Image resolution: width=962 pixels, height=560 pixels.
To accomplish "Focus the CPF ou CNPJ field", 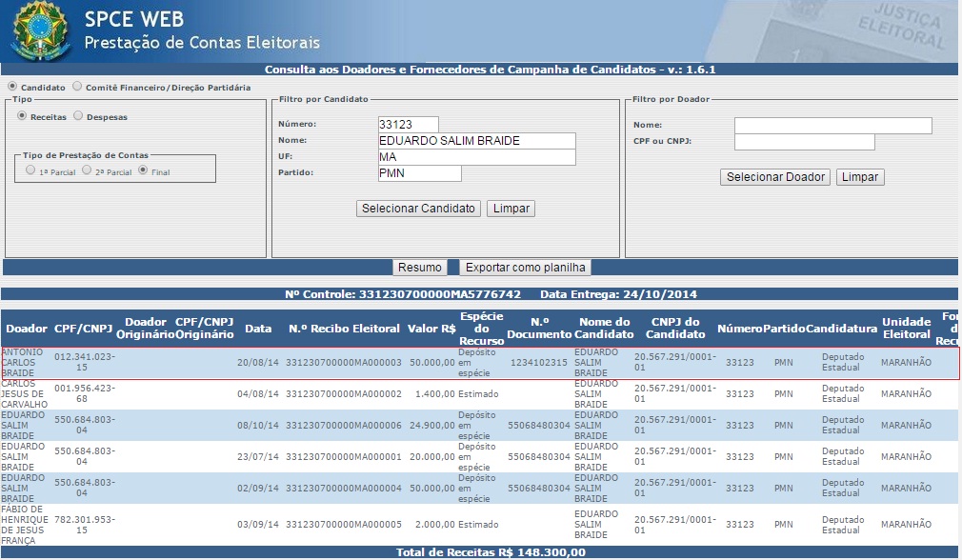I will click(804, 142).
